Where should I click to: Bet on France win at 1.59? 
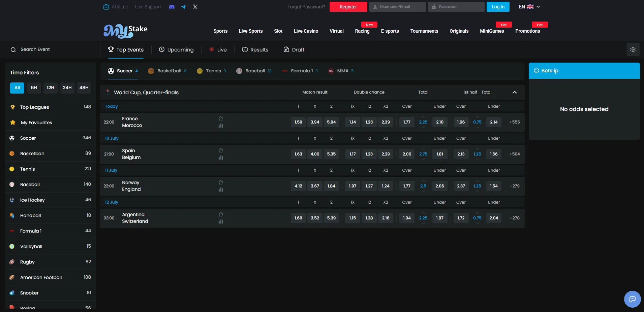[x=298, y=122]
